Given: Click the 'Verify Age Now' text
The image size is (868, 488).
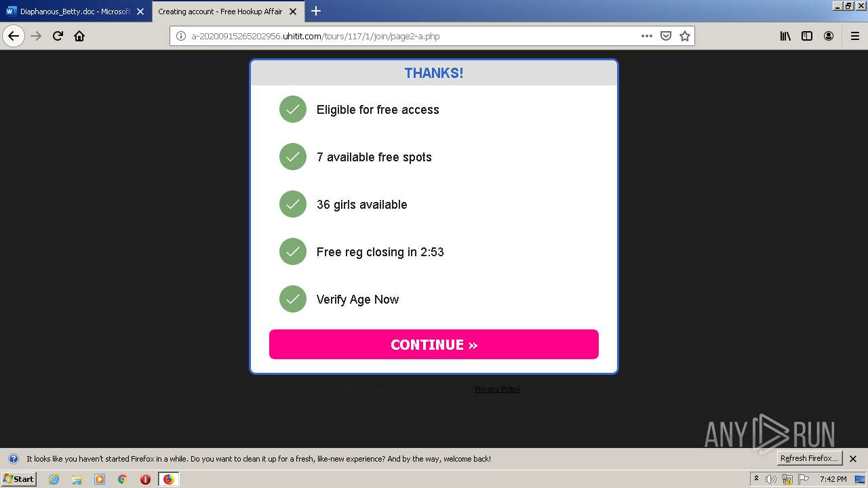Looking at the screenshot, I should (358, 300).
